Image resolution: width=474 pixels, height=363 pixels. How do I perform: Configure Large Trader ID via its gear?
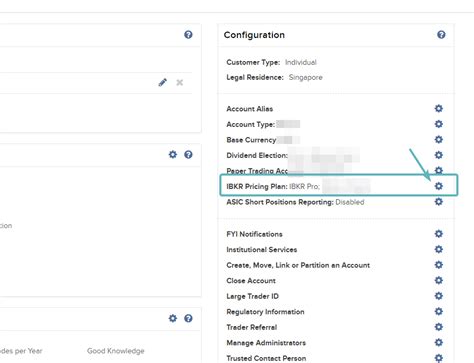coord(439,296)
